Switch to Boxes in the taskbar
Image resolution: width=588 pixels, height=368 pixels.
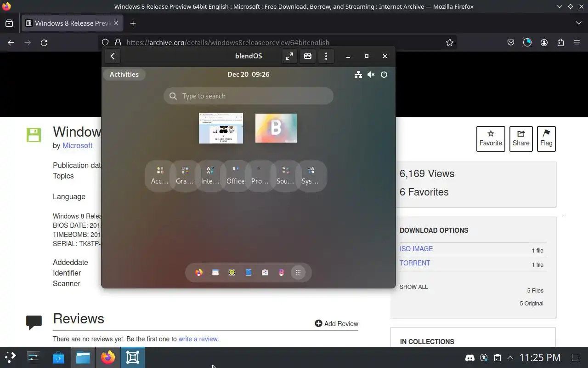133,357
